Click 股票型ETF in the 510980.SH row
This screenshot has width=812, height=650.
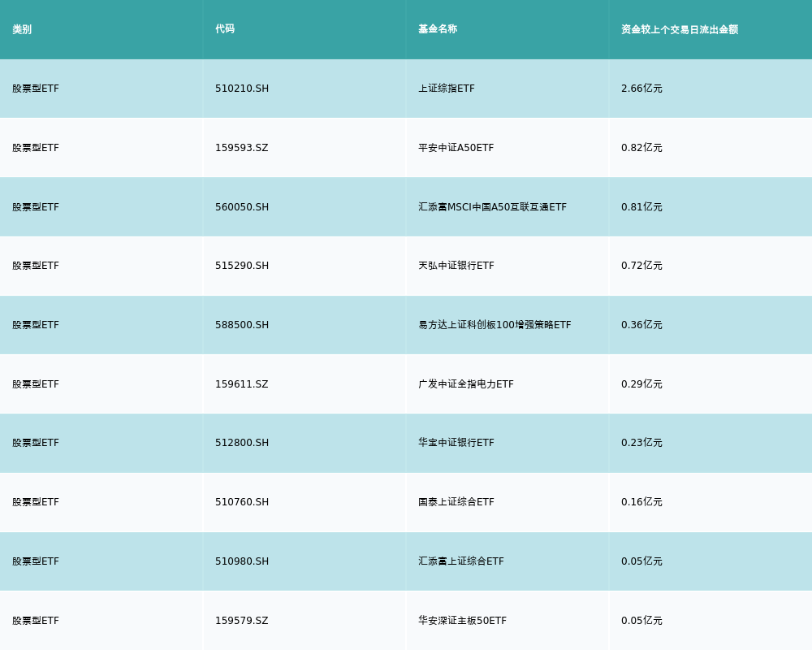pyautogui.click(x=36, y=561)
